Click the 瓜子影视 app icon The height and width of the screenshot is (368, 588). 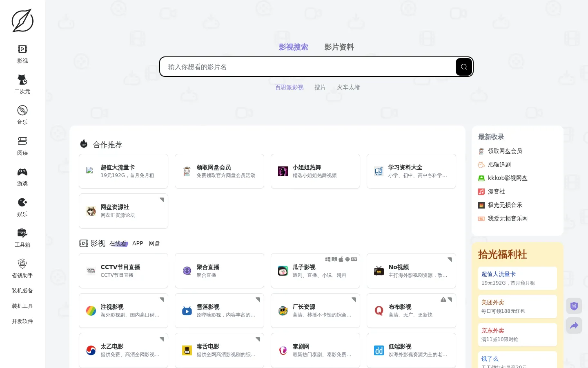283,271
